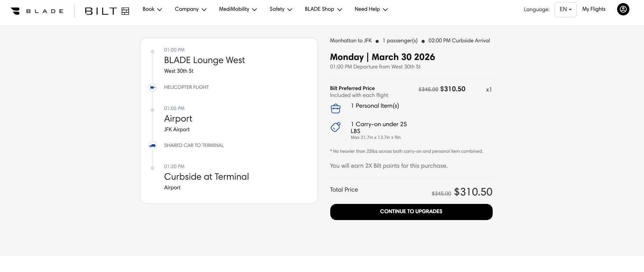Image resolution: width=644 pixels, height=272 pixels.
Task: Click the timeline dot next to BLADE Lounge West
Action: tap(152, 51)
